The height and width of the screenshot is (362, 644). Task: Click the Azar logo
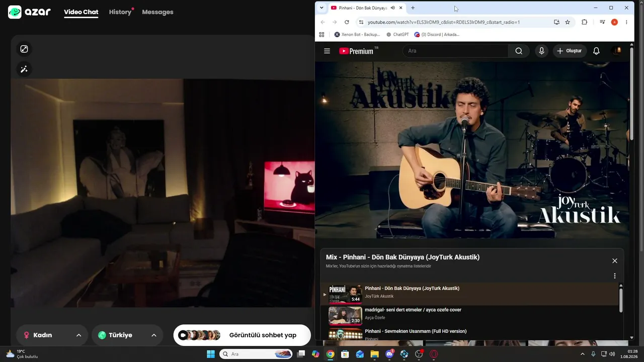(29, 12)
